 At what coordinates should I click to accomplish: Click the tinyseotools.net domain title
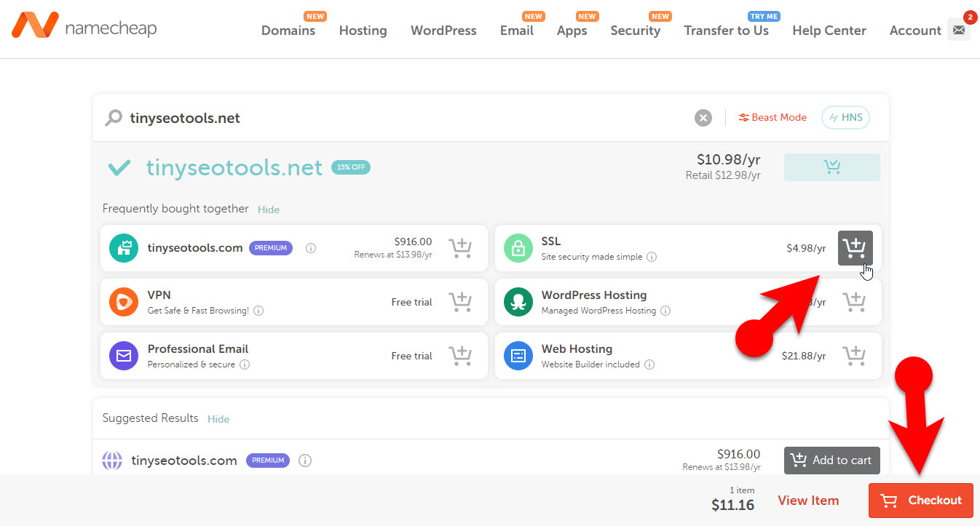click(234, 167)
